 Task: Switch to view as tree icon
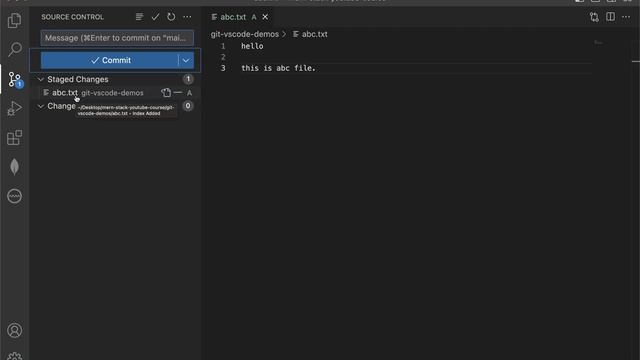pos(139,17)
